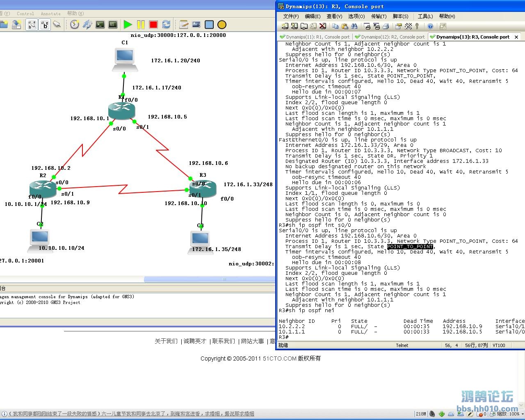Screen dimensions: 525x420
Task: Click the Find binoculars icon
Action: coord(354,26)
